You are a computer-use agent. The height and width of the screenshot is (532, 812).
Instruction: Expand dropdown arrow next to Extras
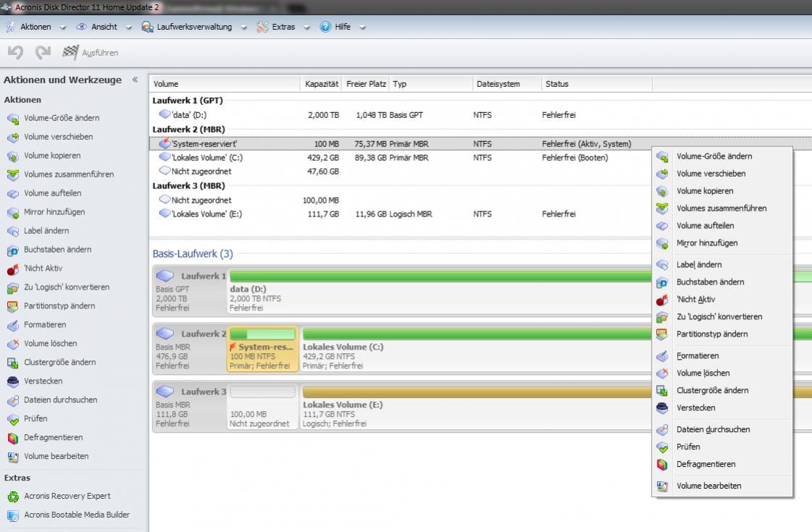306,28
